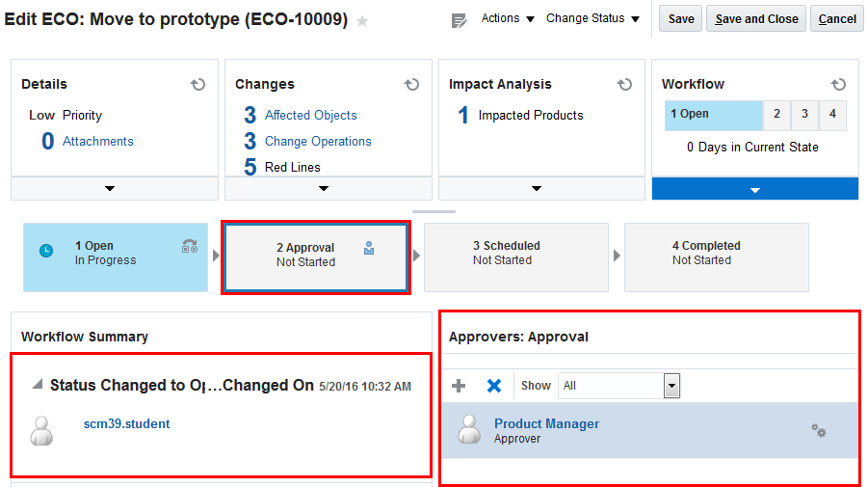The image size is (868, 487).
Task: Click the approver icon in Approval stage
Action: point(369,249)
